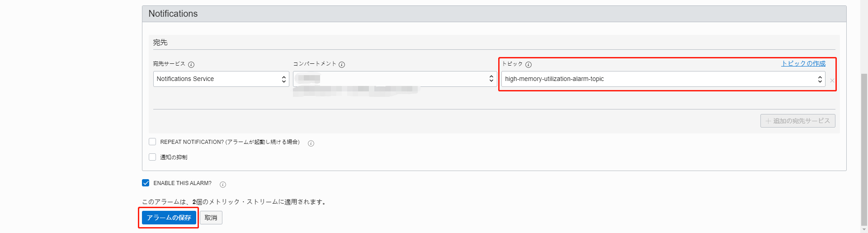Viewport: 868px width, 233px height.
Task: Click the 追加の宛先サービス button
Action: 797,121
